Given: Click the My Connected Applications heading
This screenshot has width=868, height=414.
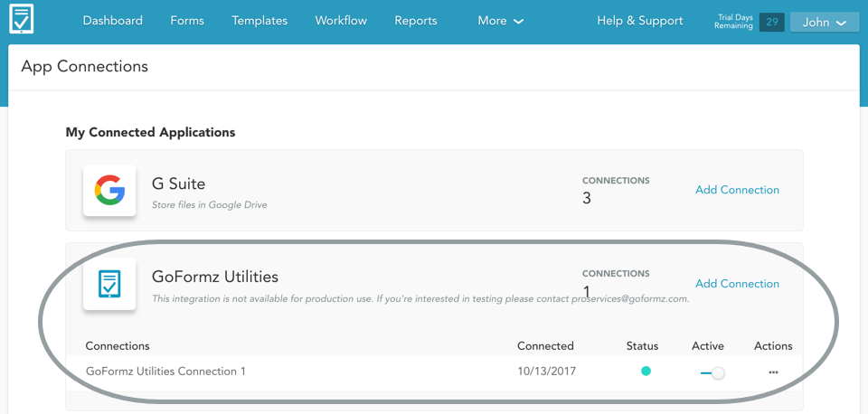Looking at the screenshot, I should 151,133.
